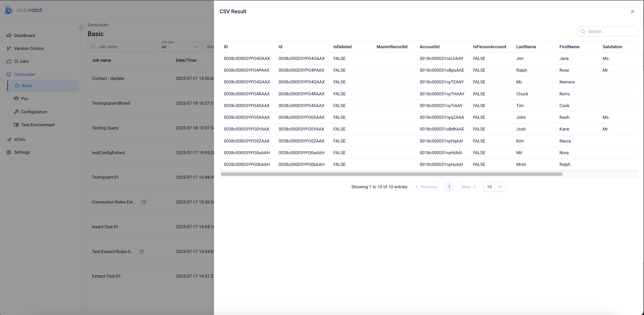The height and width of the screenshot is (315, 644).
Task: Click copy icon beside Test-Extract-Roles job
Action: (141, 252)
